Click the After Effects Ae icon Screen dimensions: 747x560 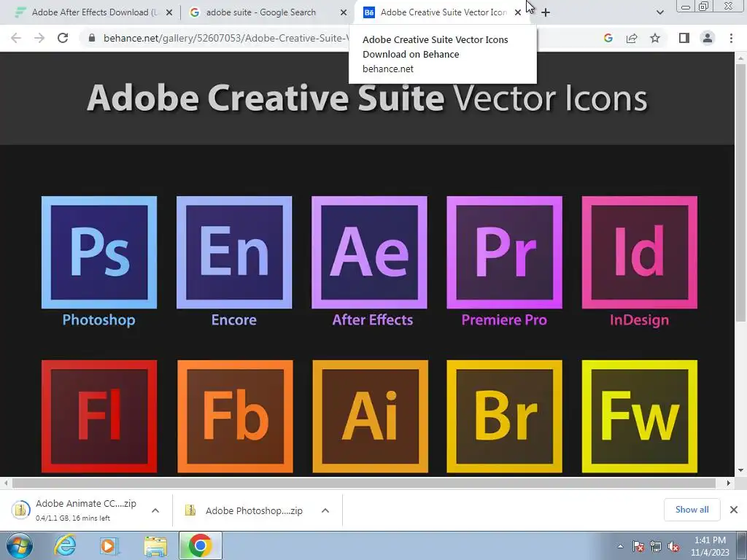369,252
